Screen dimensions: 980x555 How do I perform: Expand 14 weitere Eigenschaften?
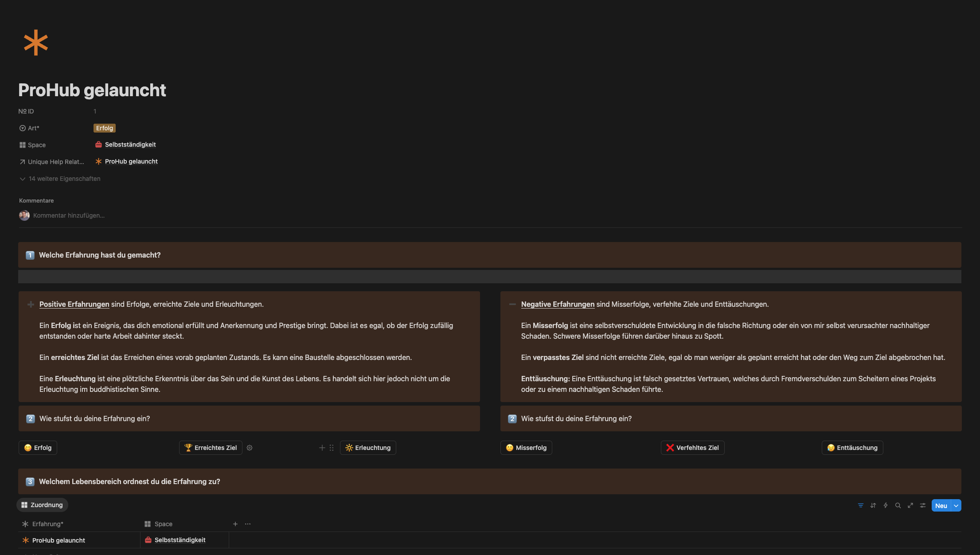click(x=60, y=179)
